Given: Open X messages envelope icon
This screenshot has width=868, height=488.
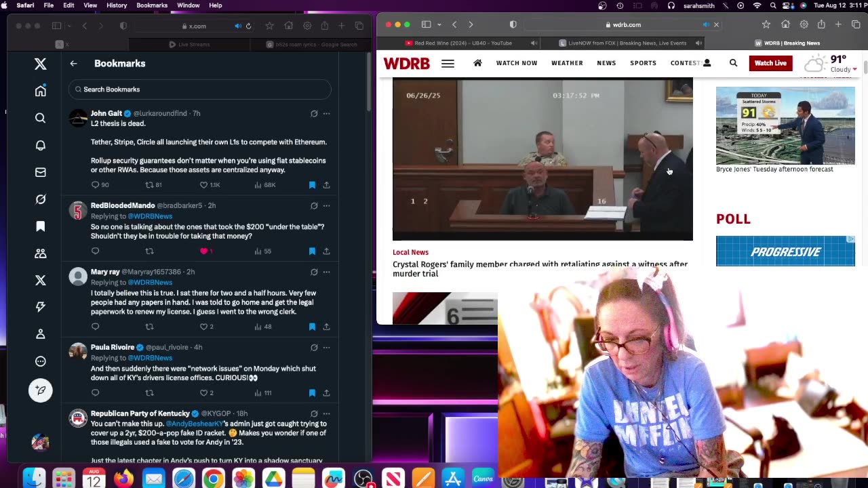Looking at the screenshot, I should (41, 172).
